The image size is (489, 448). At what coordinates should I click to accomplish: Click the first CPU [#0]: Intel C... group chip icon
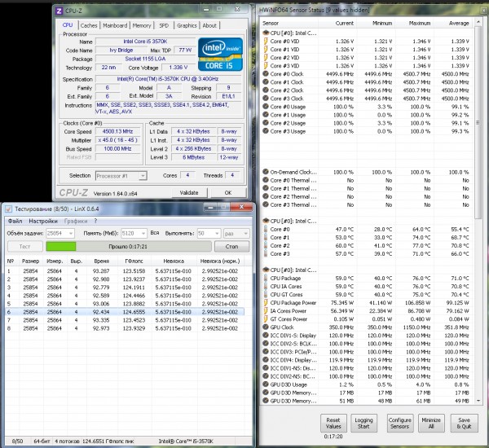266,33
